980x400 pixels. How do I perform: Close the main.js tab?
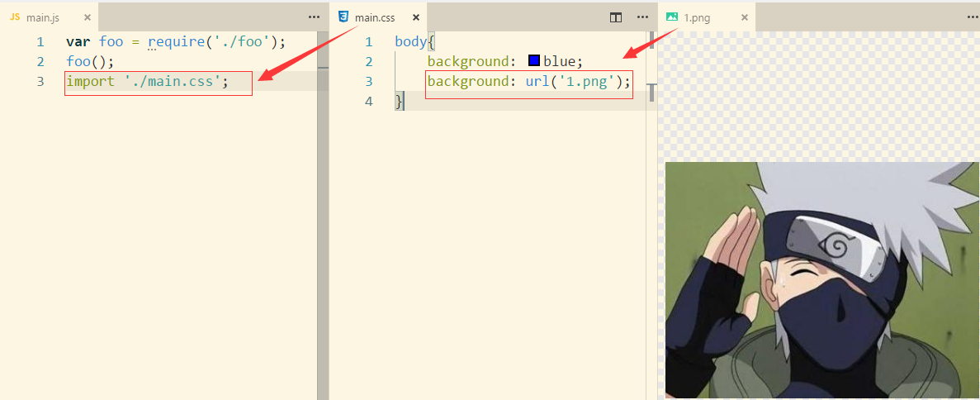87,17
